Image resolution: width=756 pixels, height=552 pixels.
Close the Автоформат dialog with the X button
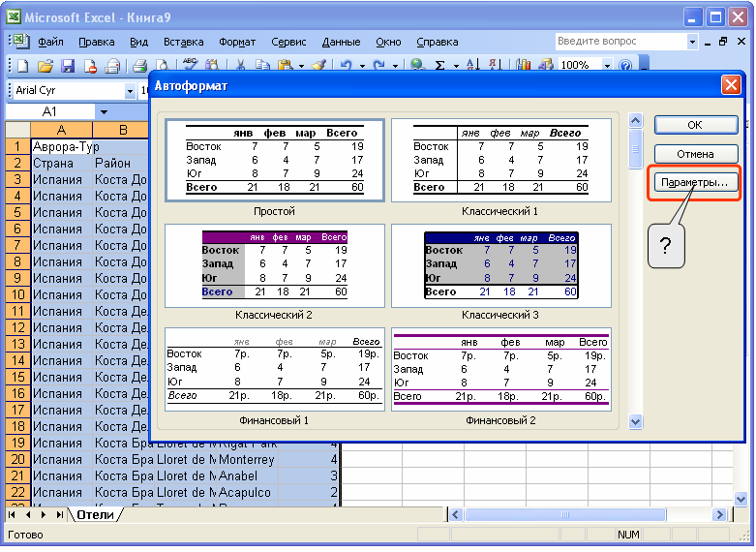(731, 85)
